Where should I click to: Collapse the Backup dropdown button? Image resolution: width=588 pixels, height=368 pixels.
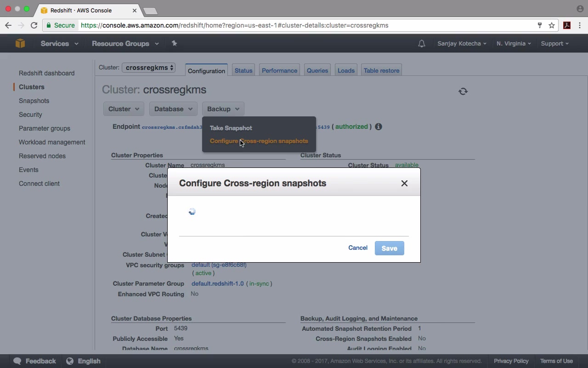223,109
